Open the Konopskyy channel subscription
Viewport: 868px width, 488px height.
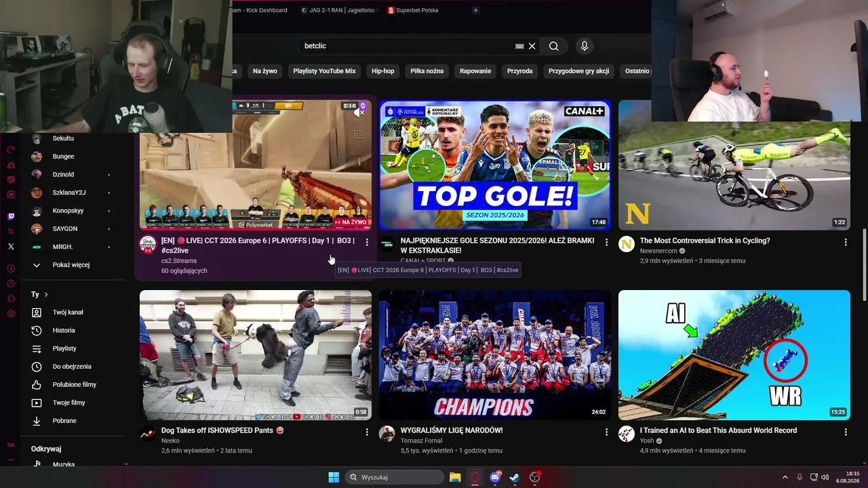pos(71,211)
